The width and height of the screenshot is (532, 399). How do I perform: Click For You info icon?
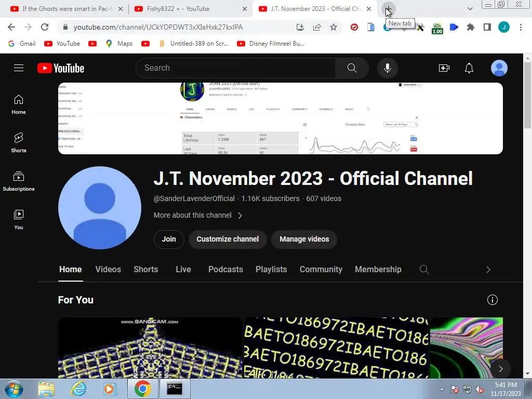click(493, 300)
